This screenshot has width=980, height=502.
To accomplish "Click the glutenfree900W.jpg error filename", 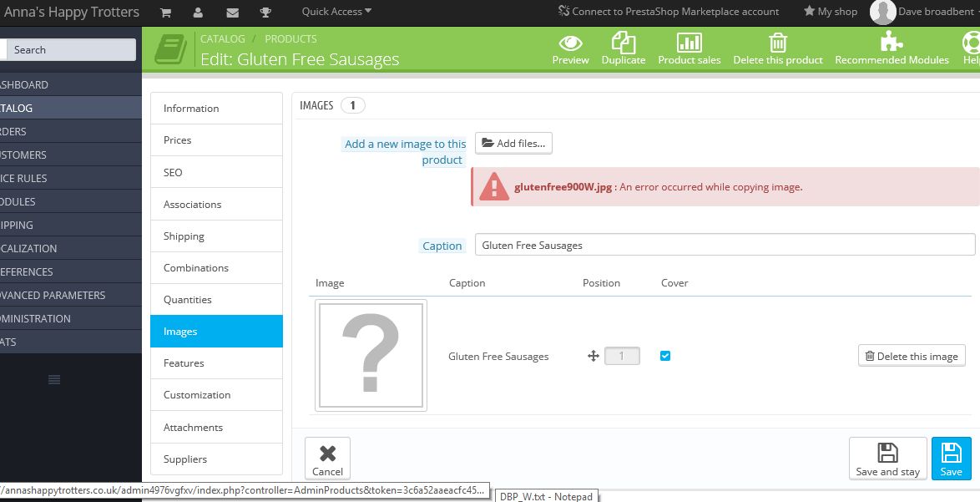I will coord(563,187).
